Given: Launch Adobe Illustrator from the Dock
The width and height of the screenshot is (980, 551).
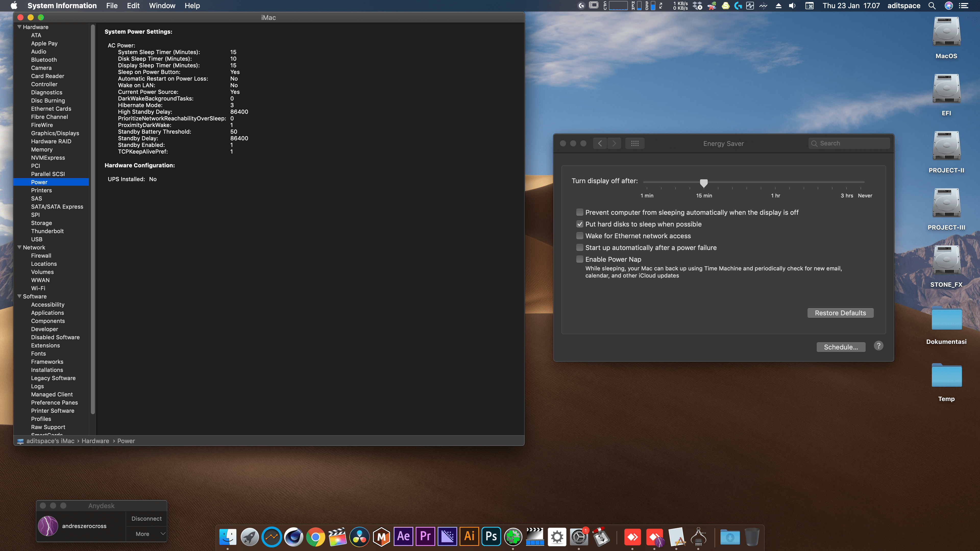Looking at the screenshot, I should coord(469,536).
